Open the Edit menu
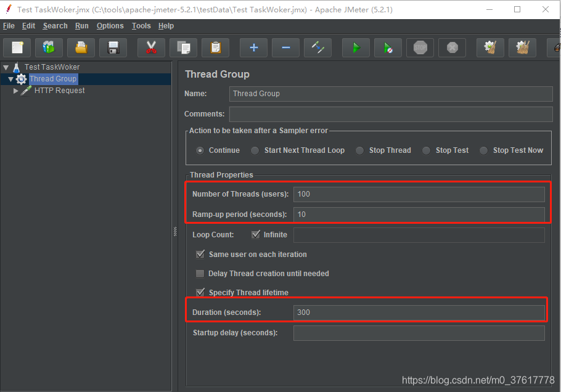 (x=28, y=26)
